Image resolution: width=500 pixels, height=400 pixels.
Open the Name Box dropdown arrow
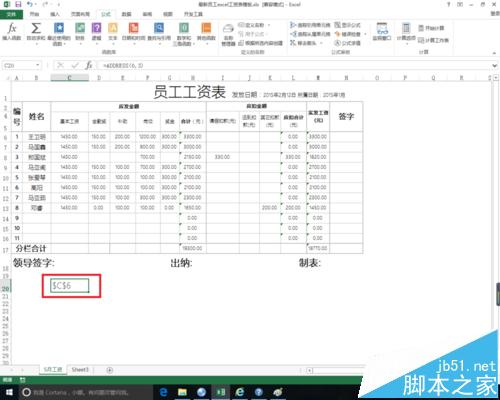pyautogui.click(x=38, y=65)
